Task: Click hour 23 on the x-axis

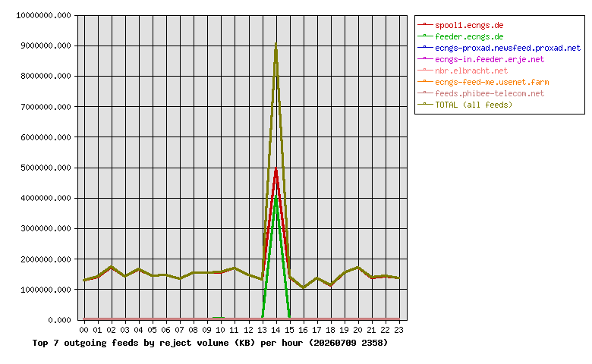Action: click(x=398, y=330)
